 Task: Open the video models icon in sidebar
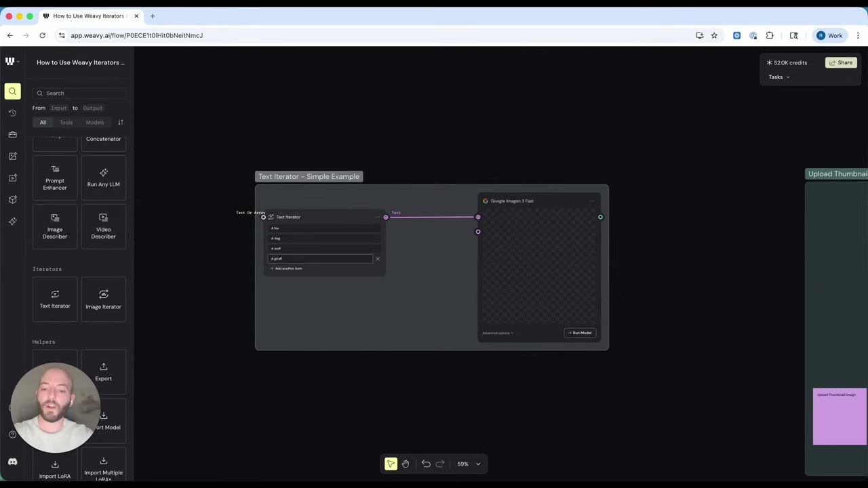[12, 178]
